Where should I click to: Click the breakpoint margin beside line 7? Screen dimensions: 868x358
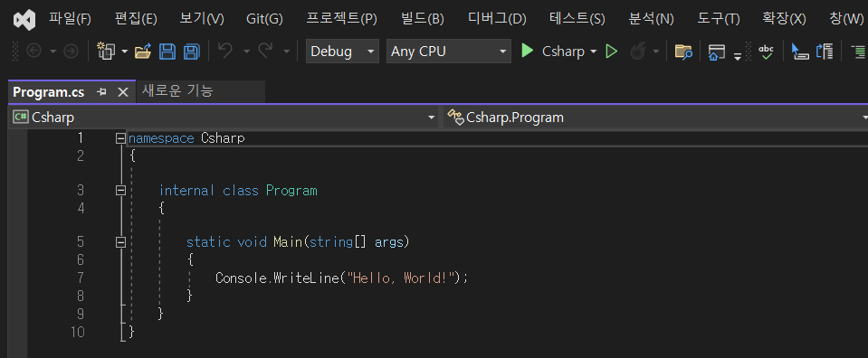[x=18, y=278]
